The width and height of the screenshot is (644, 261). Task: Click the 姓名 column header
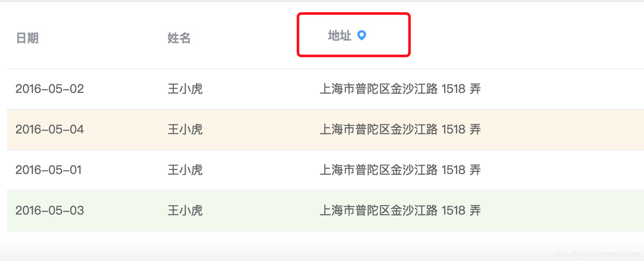(x=179, y=38)
